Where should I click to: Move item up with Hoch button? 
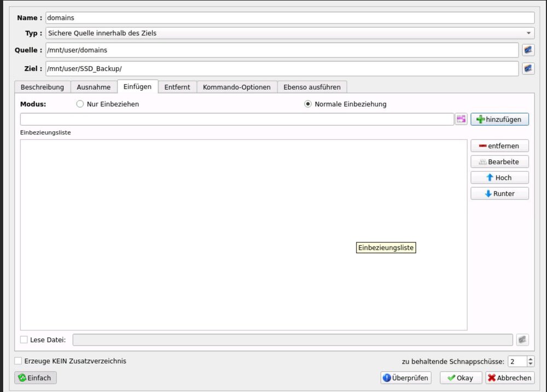(499, 178)
